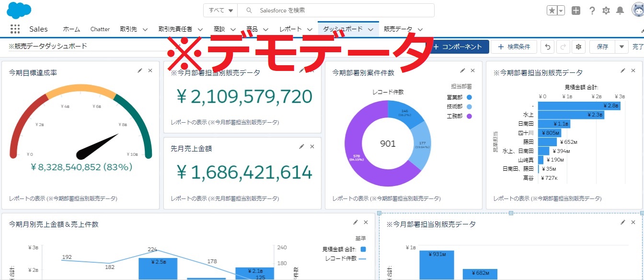The height and width of the screenshot is (280, 644).
Task: Remove the bottom ※今月部署担当別販売データ chart
Action: click(633, 222)
